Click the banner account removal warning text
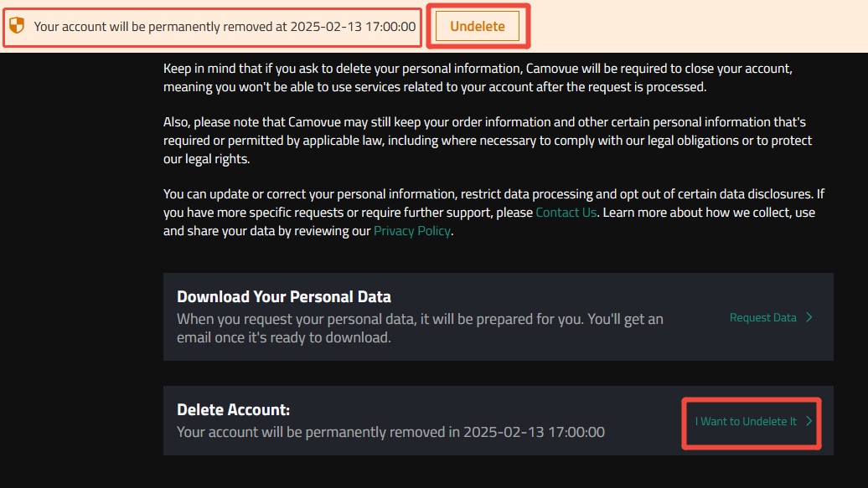The width and height of the screenshot is (868, 488). pos(225,26)
